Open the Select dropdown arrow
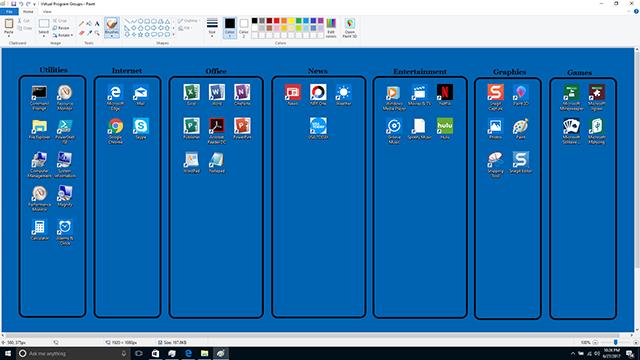The height and width of the screenshot is (360, 640). click(x=44, y=36)
